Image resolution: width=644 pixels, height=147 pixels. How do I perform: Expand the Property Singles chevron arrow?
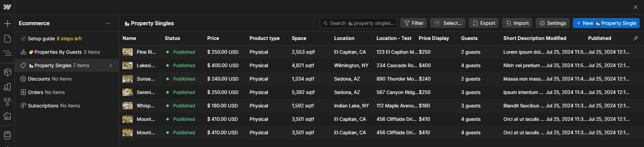point(111,65)
